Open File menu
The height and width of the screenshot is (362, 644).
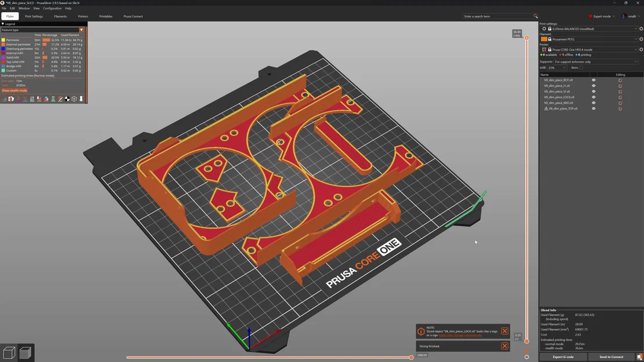tap(3, 8)
